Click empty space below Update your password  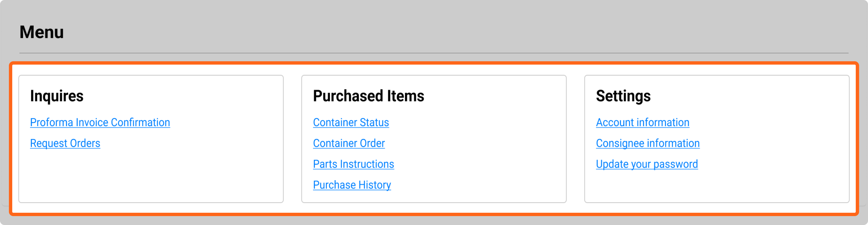point(714,185)
